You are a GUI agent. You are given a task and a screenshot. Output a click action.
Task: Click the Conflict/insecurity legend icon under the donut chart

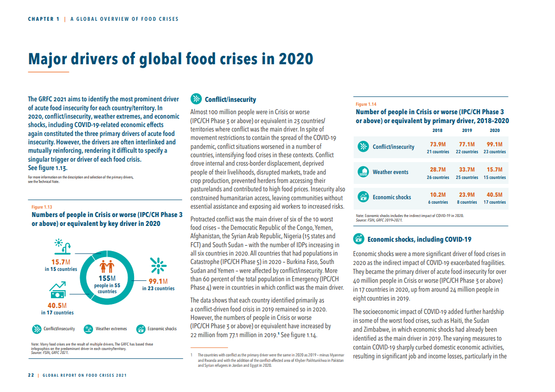click(36, 329)
